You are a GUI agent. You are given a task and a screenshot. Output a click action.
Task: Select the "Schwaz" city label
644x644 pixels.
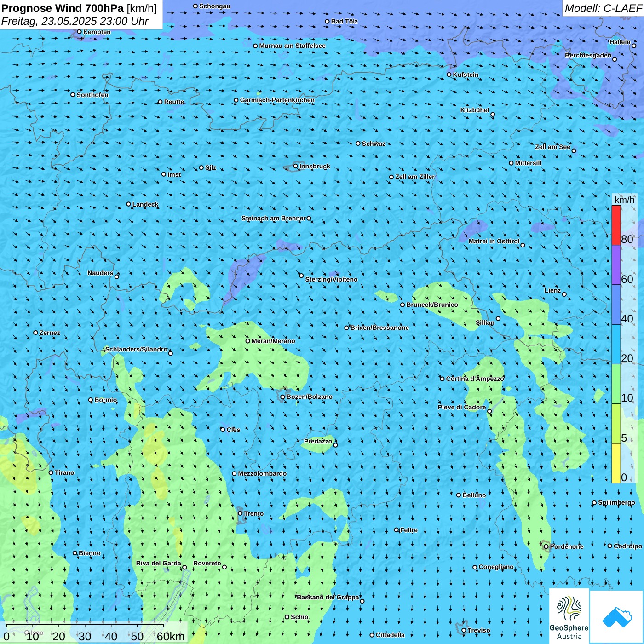tap(374, 144)
